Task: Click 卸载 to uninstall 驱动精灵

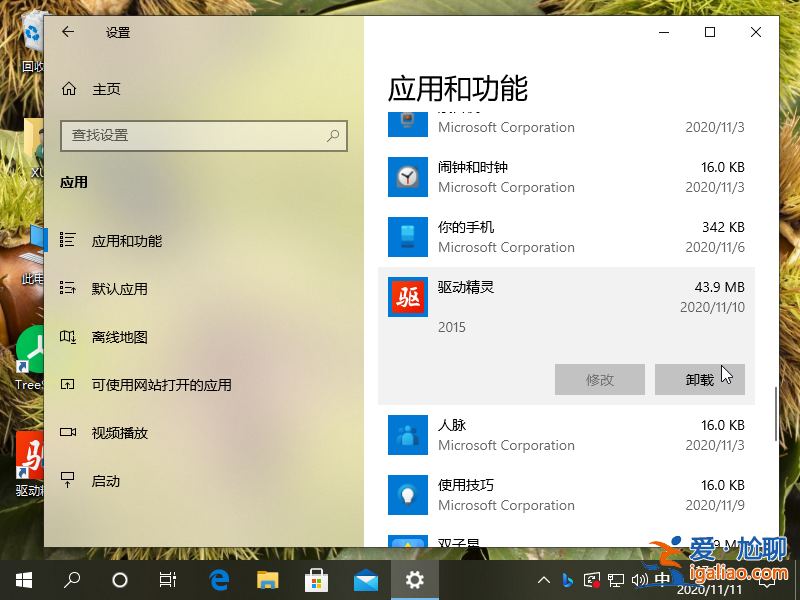Action: point(700,380)
